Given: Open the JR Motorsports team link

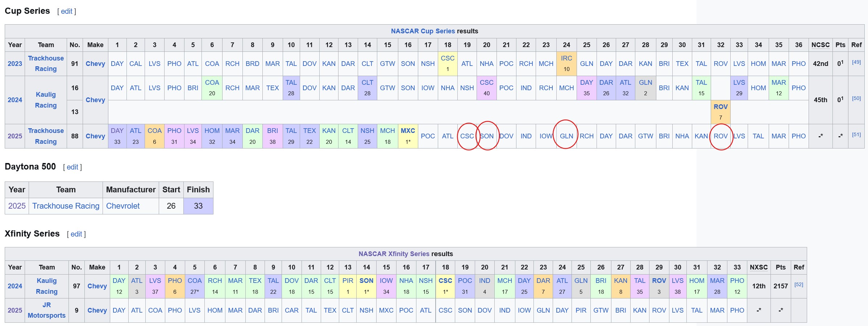Looking at the screenshot, I should point(47,310).
